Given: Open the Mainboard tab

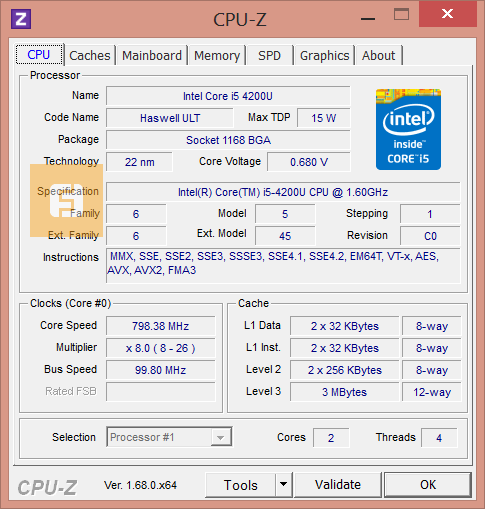Looking at the screenshot, I should click(152, 55).
